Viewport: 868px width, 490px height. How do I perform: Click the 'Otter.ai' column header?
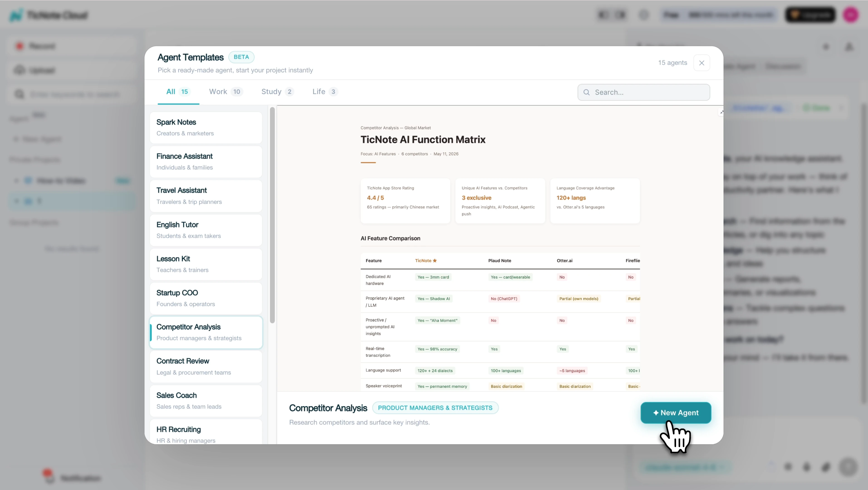tap(564, 260)
